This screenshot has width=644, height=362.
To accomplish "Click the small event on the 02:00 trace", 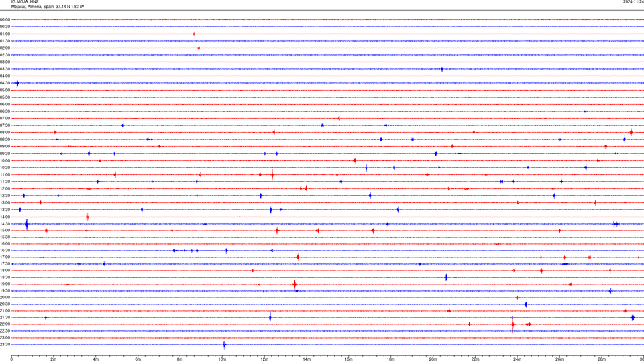I will (199, 48).
